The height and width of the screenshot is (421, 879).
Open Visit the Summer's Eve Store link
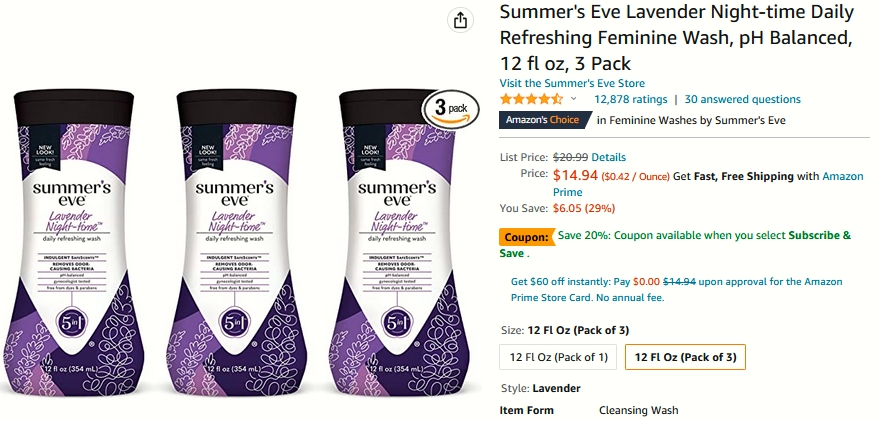click(572, 83)
